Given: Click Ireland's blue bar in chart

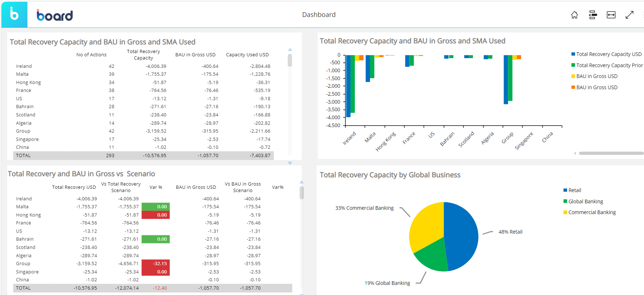Looking at the screenshot, I should coord(348,86).
